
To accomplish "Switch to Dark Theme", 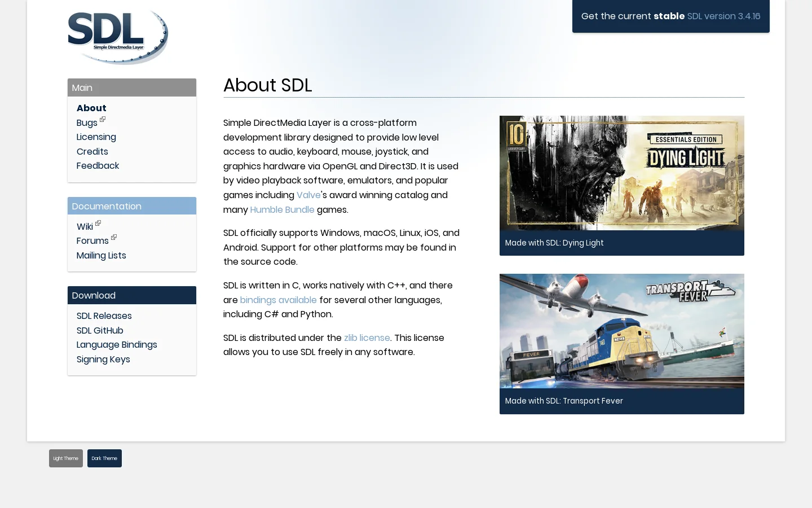I will pos(104,458).
